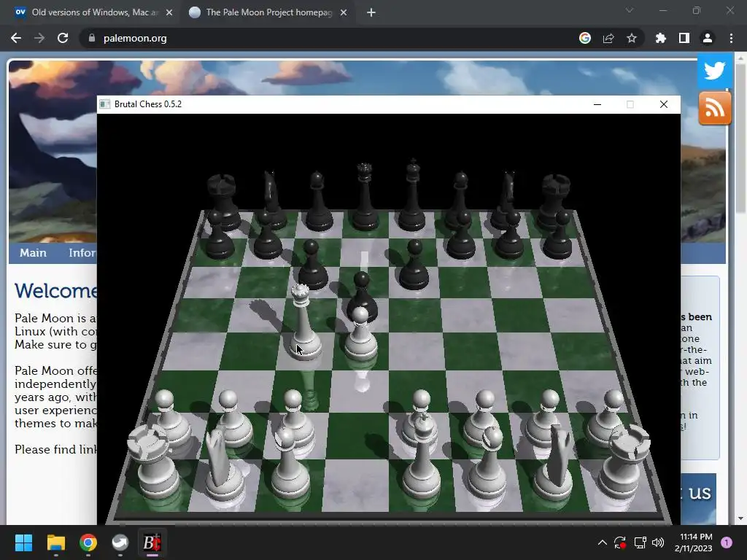Close the Pale Moon Project tab

point(344,12)
